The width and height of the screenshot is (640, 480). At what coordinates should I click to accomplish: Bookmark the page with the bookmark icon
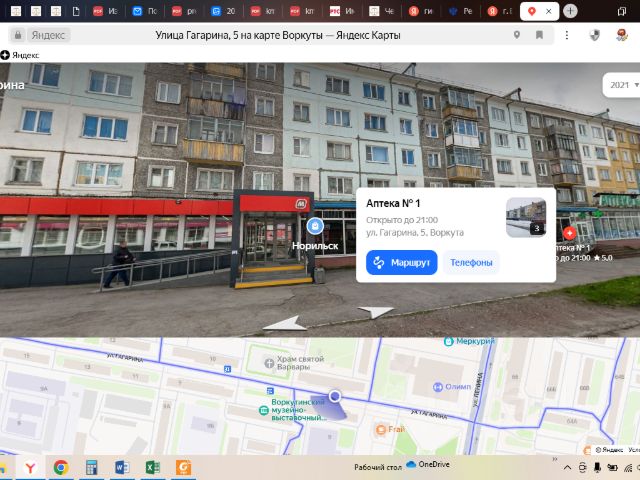539,35
